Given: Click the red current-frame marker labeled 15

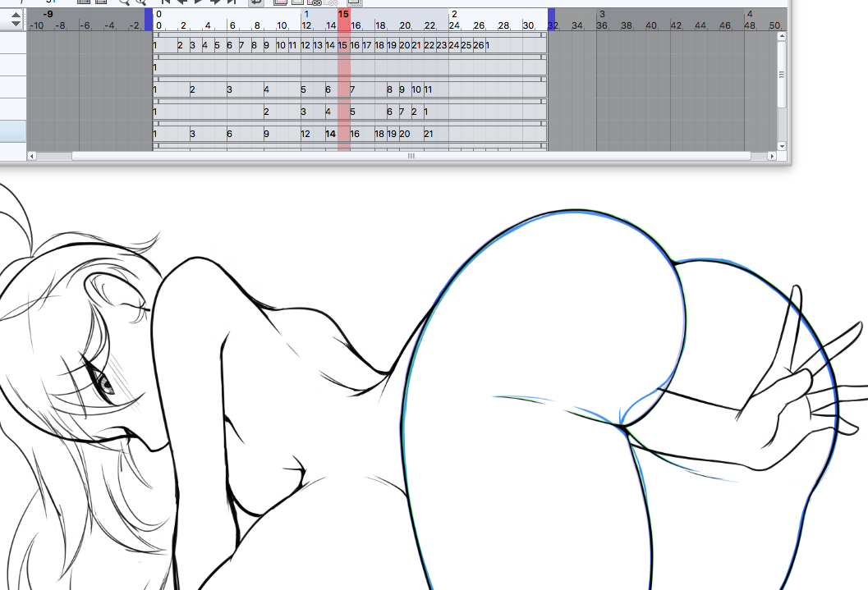Looking at the screenshot, I should [x=344, y=20].
